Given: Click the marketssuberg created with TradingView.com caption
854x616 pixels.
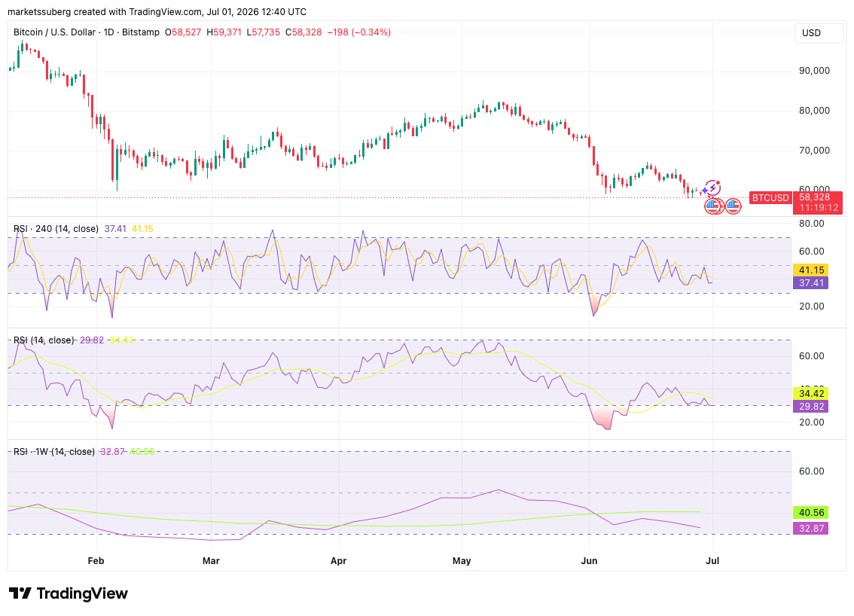Looking at the screenshot, I should point(157,11).
